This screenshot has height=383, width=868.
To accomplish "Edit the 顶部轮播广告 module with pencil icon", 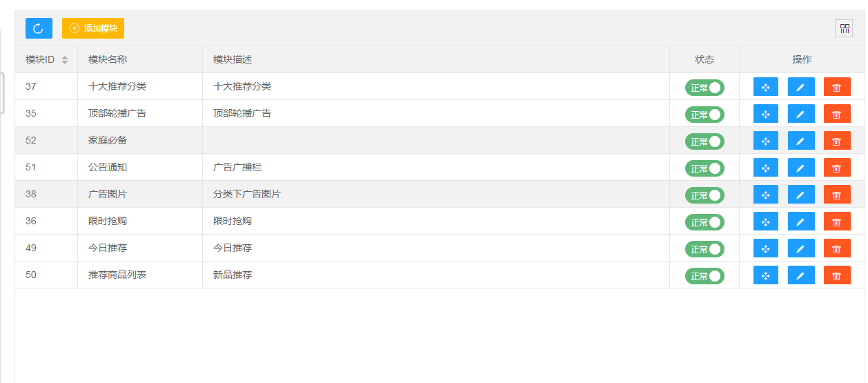I will click(x=801, y=114).
